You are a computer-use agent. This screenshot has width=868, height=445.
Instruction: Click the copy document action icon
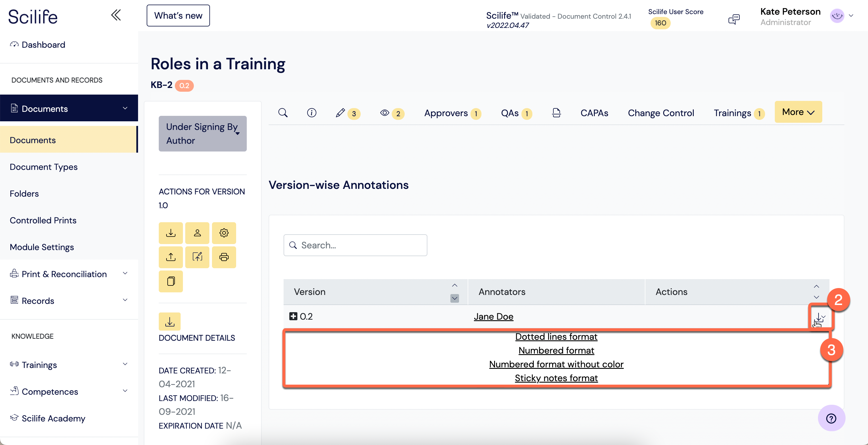click(x=171, y=281)
